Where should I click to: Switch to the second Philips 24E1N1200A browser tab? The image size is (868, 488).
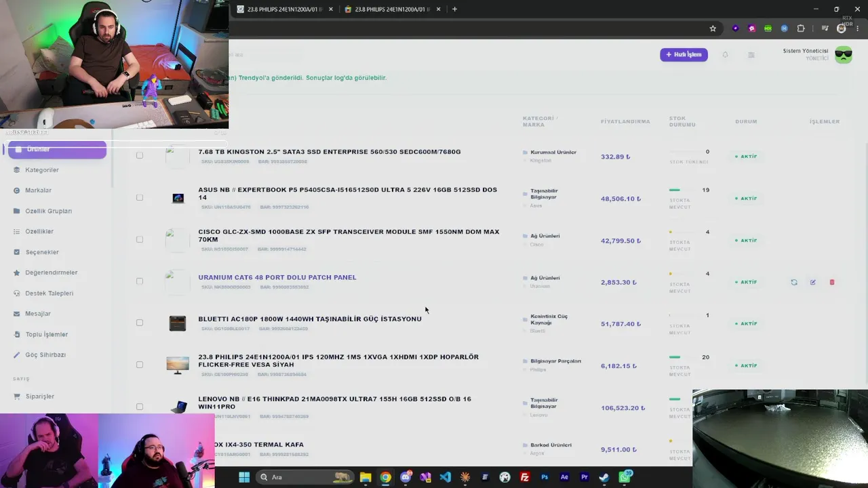(392, 9)
